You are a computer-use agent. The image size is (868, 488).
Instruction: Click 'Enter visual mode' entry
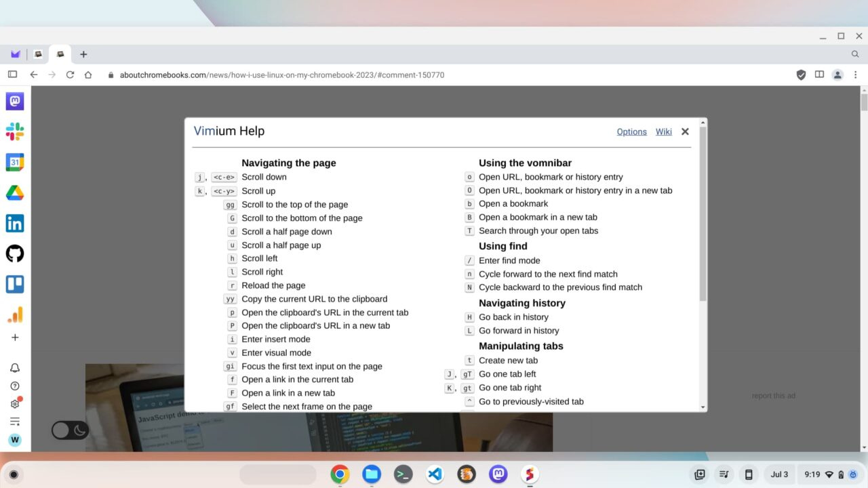click(276, 353)
